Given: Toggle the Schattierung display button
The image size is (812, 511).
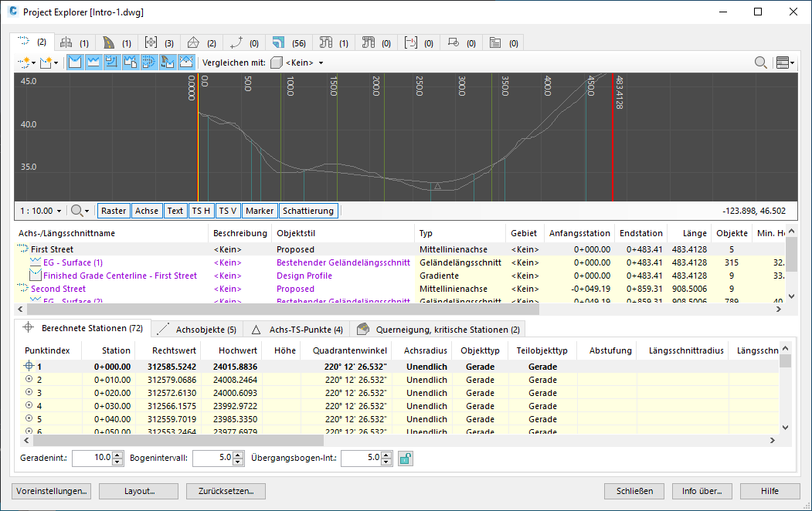Looking at the screenshot, I should [308, 211].
